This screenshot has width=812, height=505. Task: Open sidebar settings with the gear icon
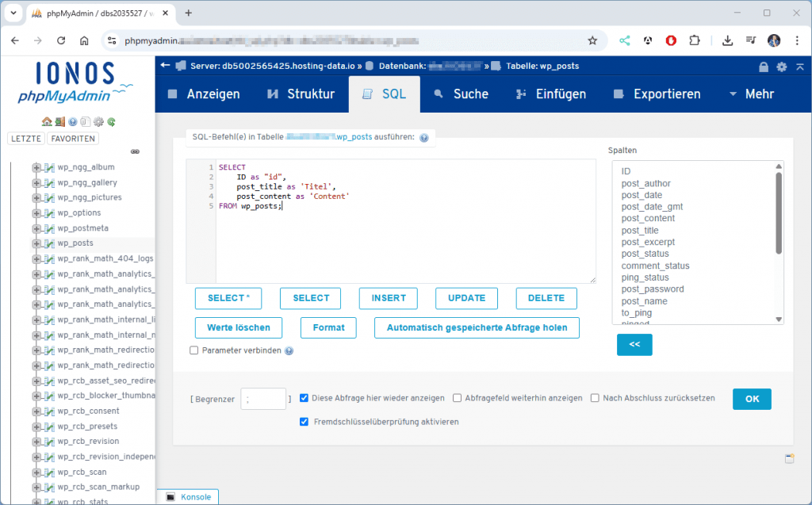(98, 121)
